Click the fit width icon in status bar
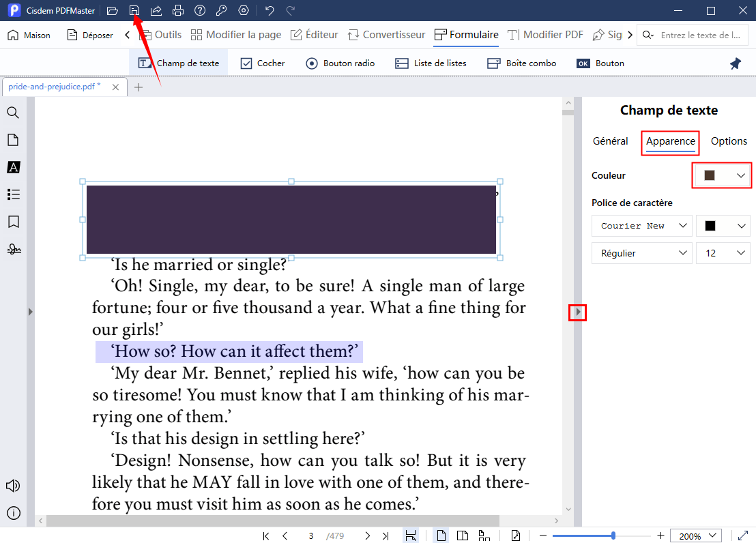Viewport: 756px width, 543px height. click(411, 535)
